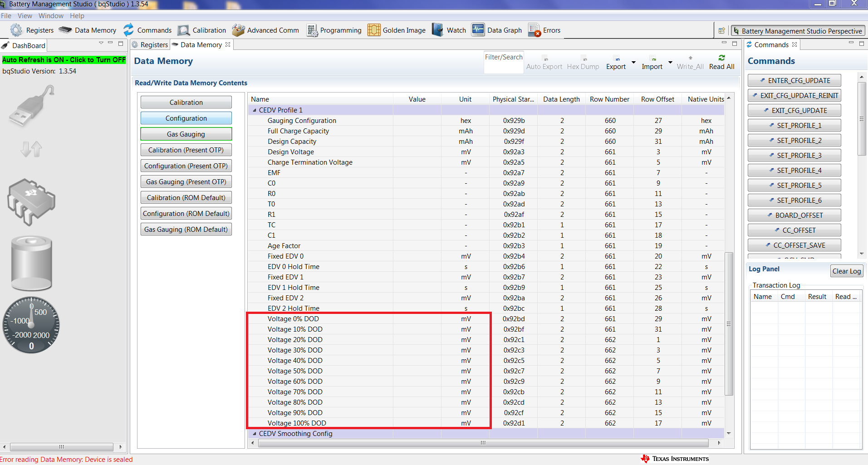
Task: Click the chip device icon in DashBoard
Action: click(31, 201)
